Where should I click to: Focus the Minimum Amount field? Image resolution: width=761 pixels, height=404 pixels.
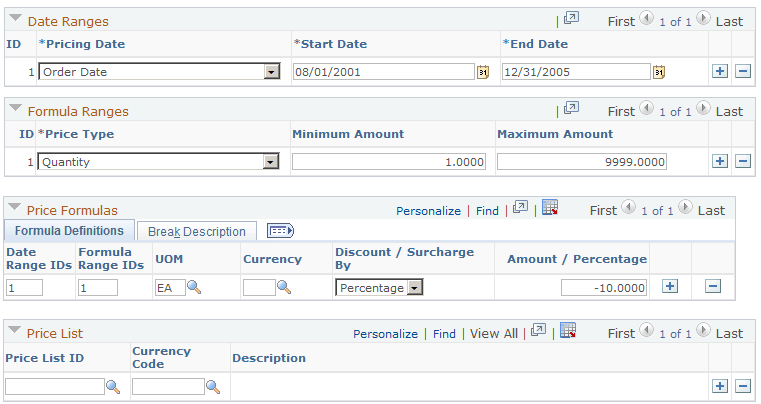point(389,162)
